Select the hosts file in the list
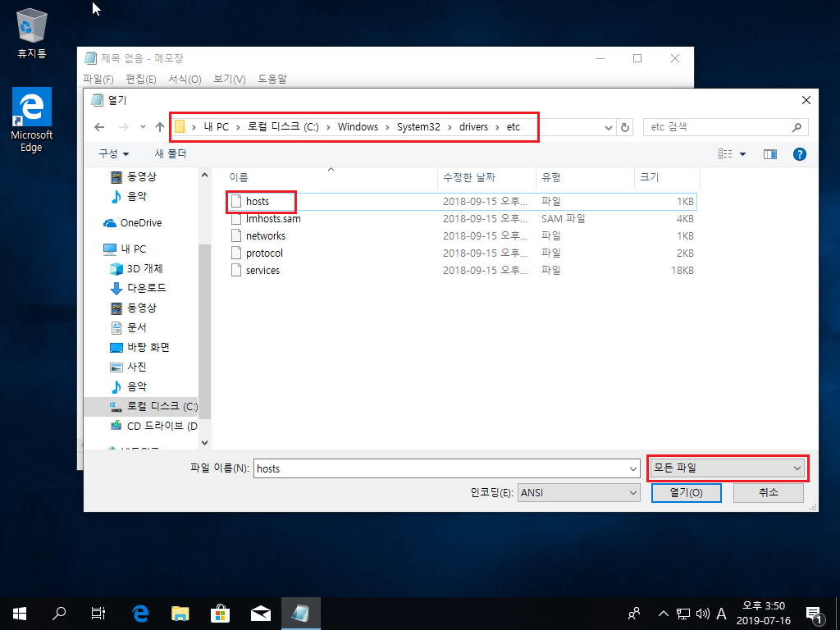The height and width of the screenshot is (630, 840). coord(259,201)
